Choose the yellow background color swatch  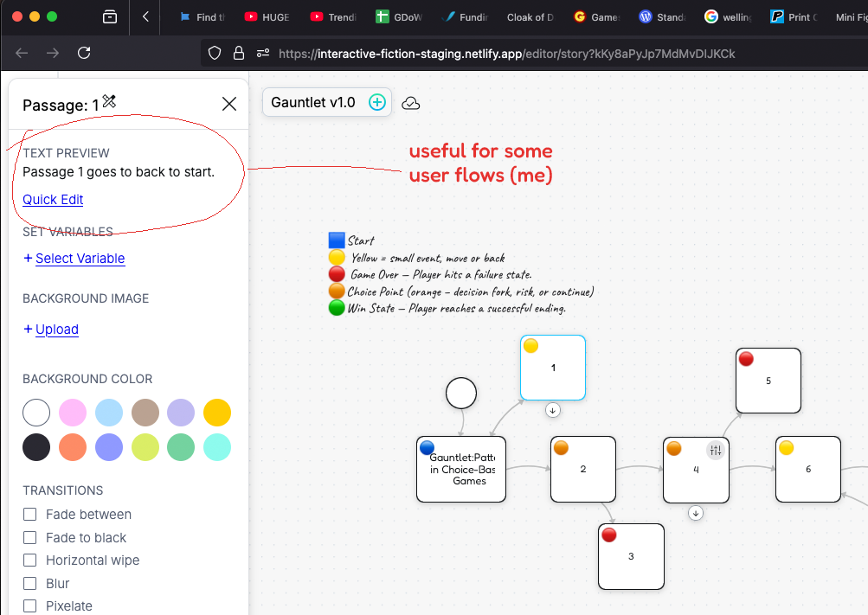(x=217, y=413)
